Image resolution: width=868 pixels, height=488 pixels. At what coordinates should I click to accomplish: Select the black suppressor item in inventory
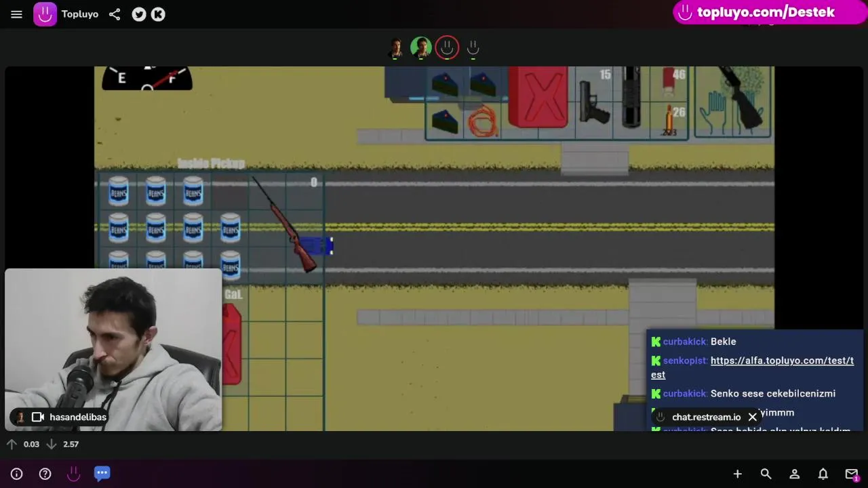631,96
